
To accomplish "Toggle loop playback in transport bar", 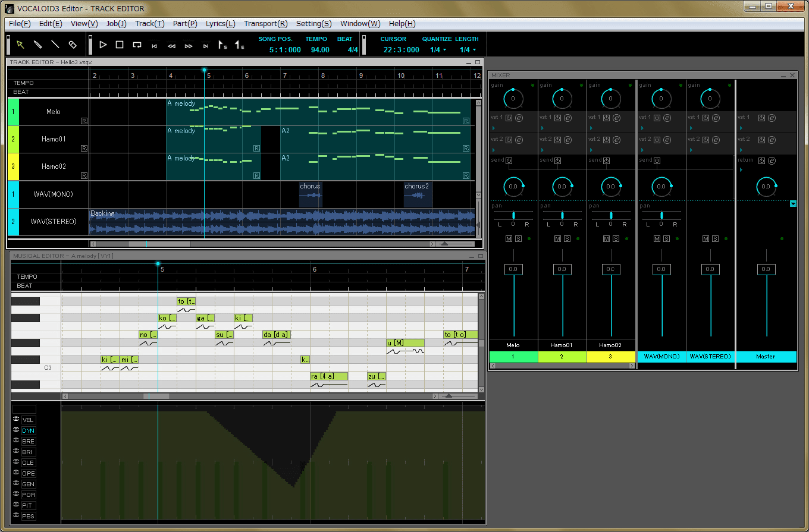I will (137, 45).
